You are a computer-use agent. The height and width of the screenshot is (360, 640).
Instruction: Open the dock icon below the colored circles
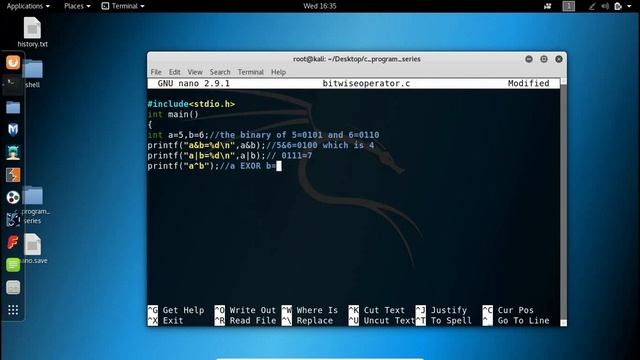click(x=13, y=220)
